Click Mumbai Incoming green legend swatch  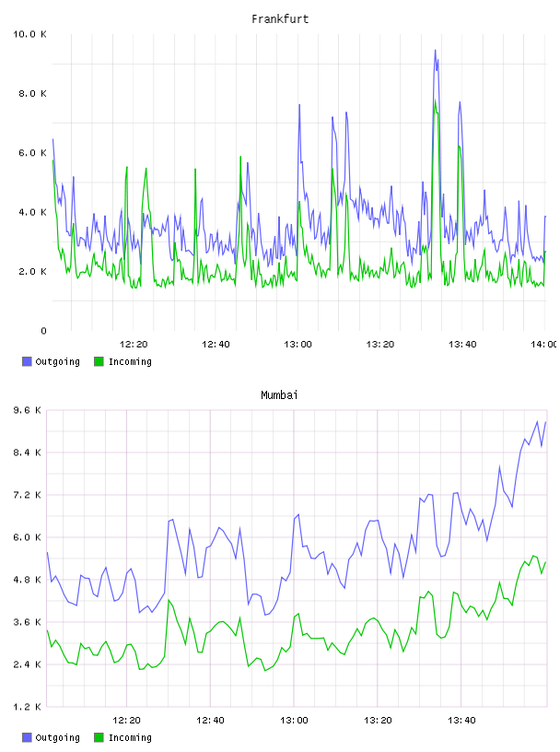99,737
